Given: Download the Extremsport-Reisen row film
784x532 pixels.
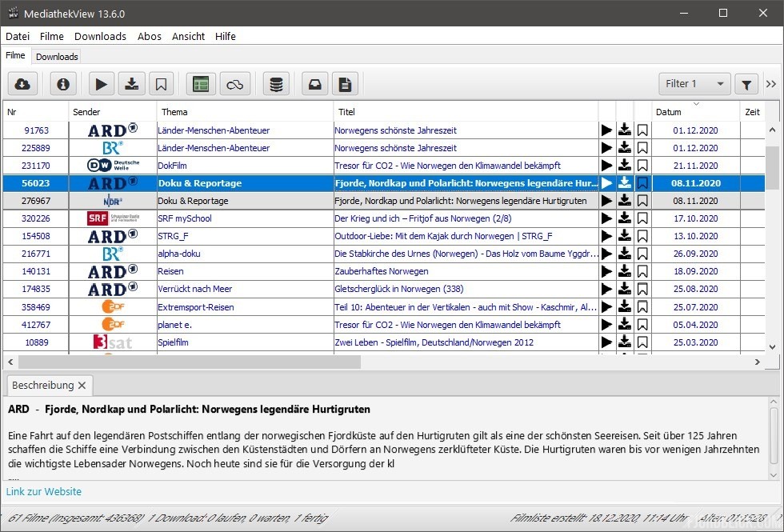Looking at the screenshot, I should pos(625,307).
